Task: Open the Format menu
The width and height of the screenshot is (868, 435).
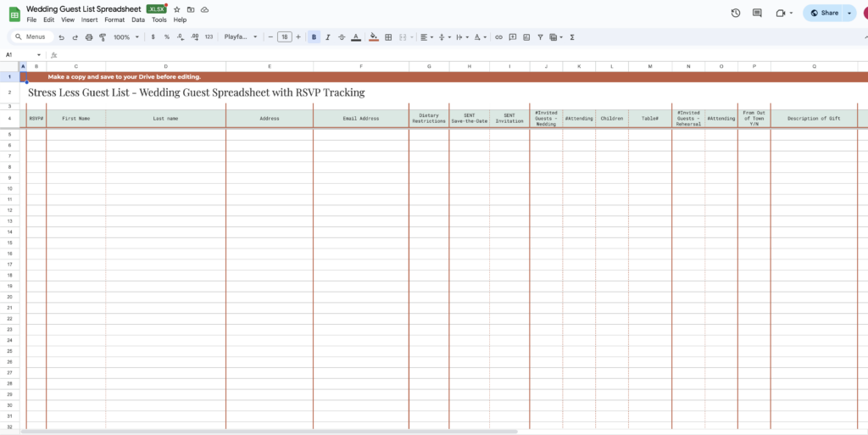Action: 114,20
